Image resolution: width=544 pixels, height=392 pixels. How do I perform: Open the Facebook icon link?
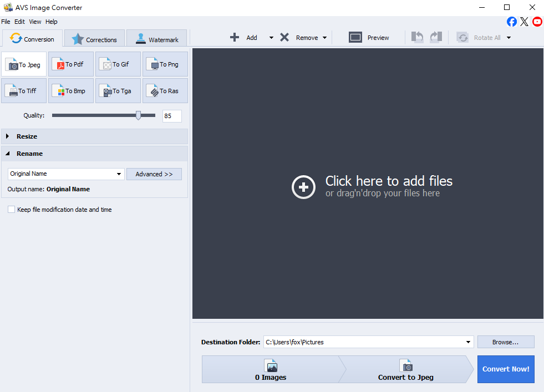click(x=511, y=22)
